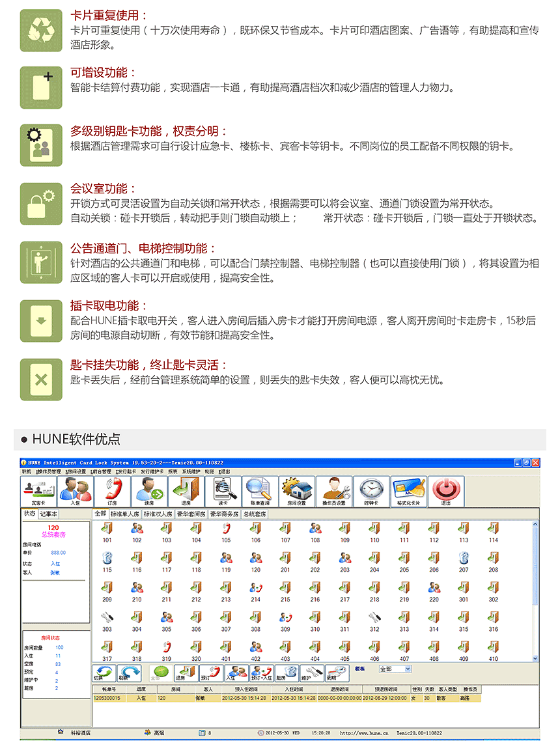This screenshot has width=560, height=750.
Task: Switch to the 总统套房 tab
Action: 255,514
